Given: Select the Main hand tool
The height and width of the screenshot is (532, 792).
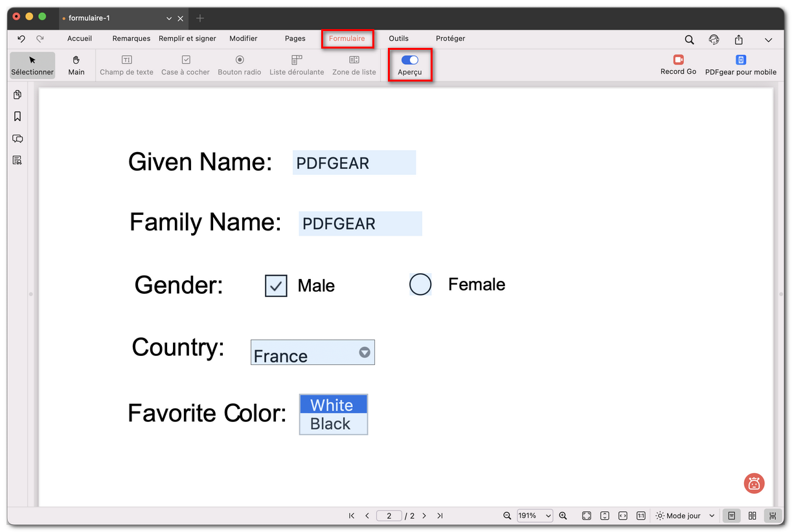Looking at the screenshot, I should 76,65.
